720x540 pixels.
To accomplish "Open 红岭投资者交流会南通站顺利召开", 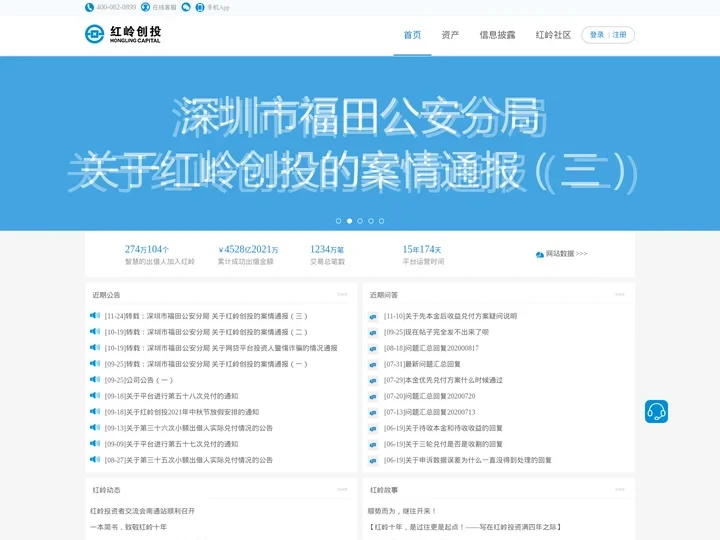I will coord(142,511).
